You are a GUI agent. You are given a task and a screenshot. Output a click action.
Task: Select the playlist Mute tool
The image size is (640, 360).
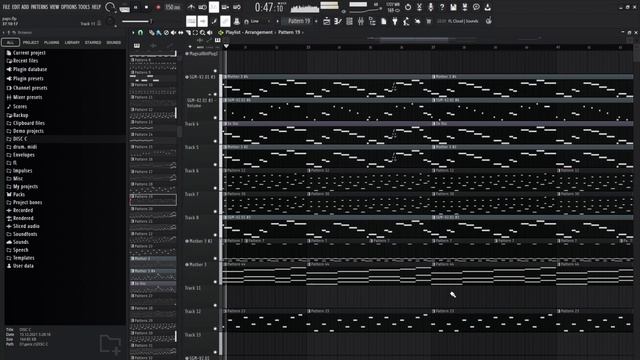click(173, 33)
